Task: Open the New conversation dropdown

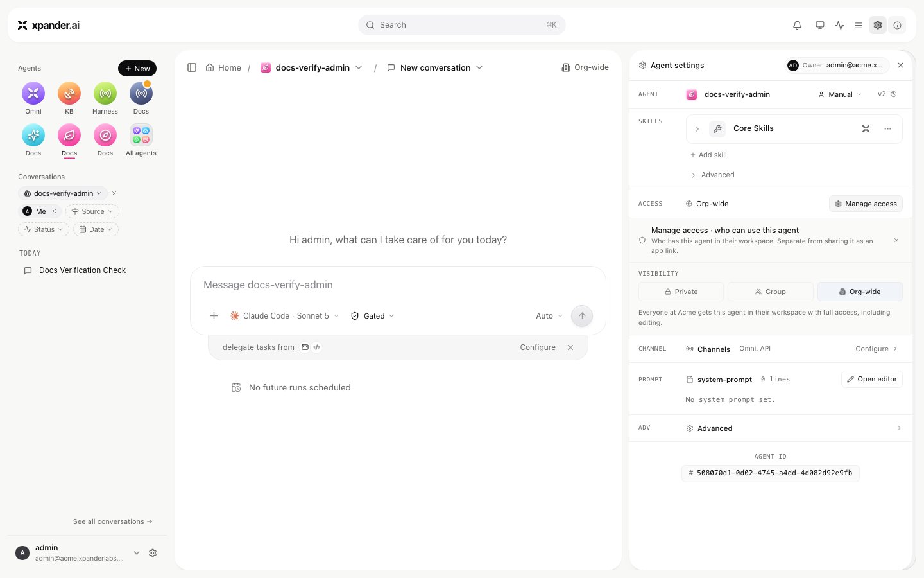Action: [479, 67]
